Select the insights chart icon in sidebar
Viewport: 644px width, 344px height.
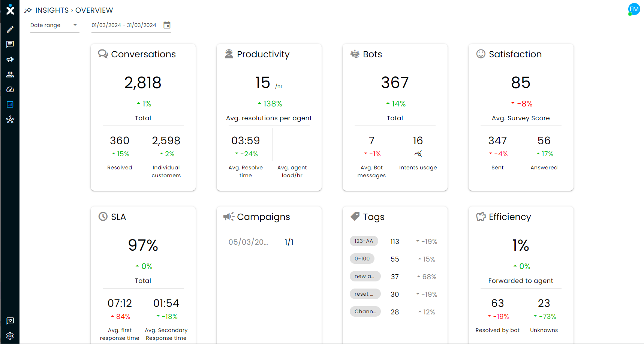click(x=10, y=105)
